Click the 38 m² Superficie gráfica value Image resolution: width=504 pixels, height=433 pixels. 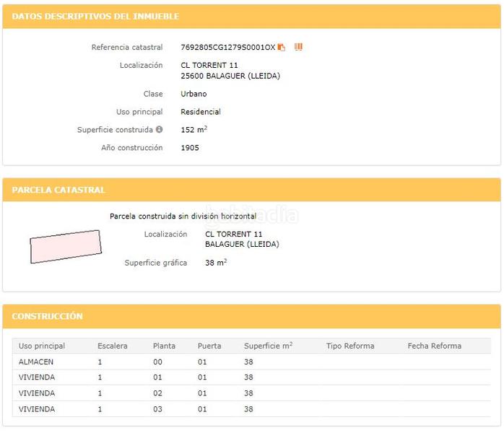[x=216, y=263]
